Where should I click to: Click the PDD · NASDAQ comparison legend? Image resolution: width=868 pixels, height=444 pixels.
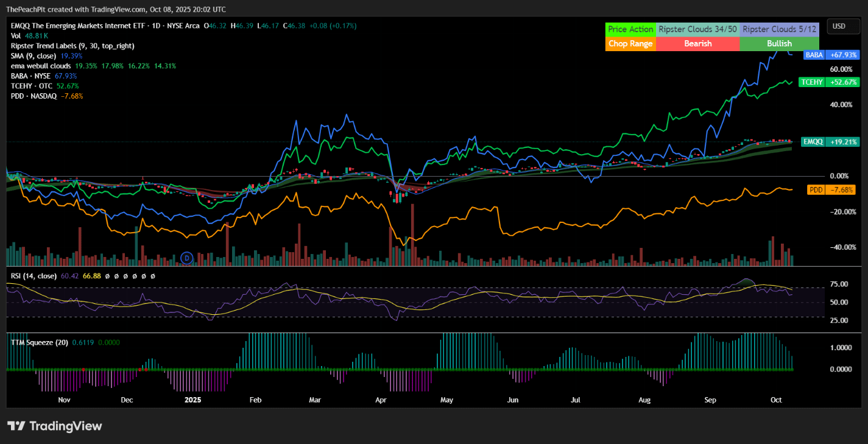click(34, 96)
